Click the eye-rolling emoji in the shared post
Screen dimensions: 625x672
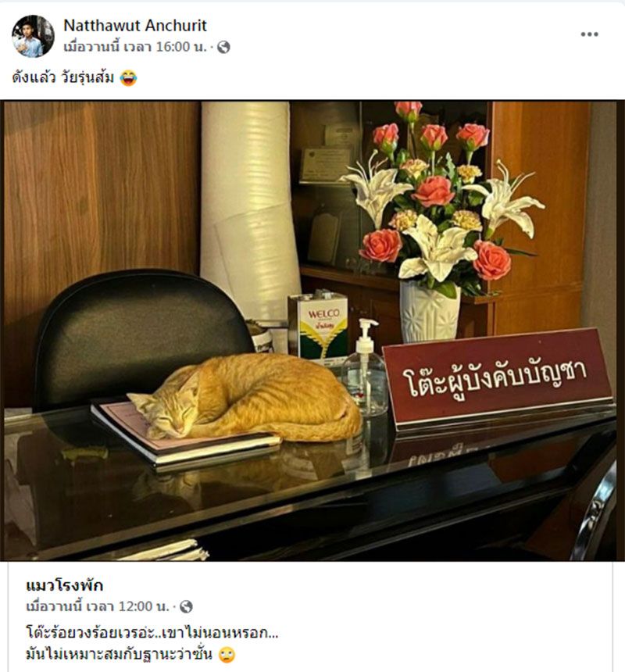[x=227, y=655]
